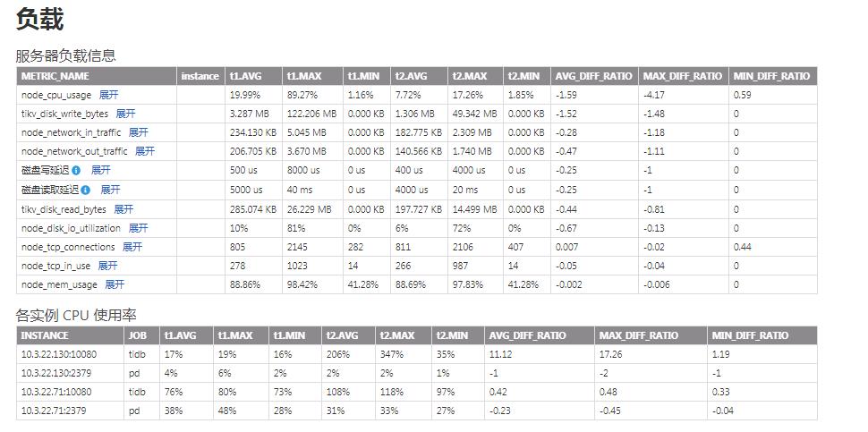Select instance cell 10.3.22.130:10080

[x=59, y=354]
